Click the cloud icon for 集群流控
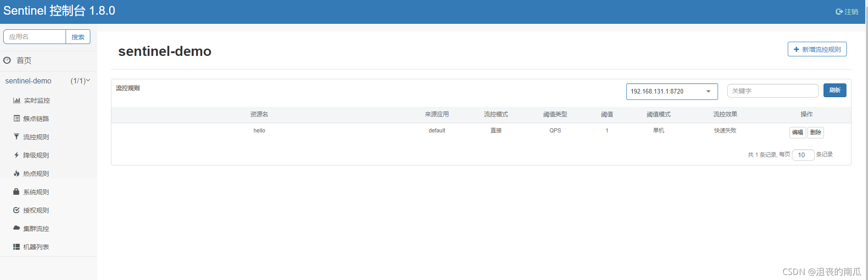 pyautogui.click(x=17, y=228)
